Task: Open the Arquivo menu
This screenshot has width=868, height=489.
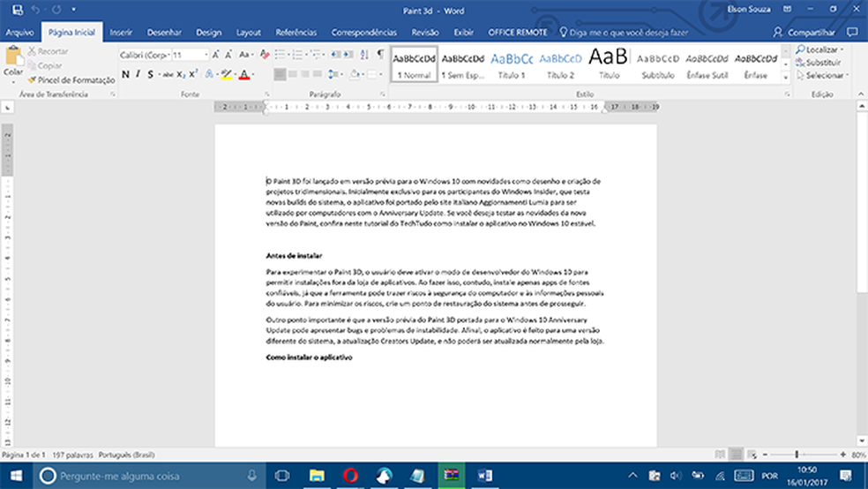Action: click(x=19, y=32)
